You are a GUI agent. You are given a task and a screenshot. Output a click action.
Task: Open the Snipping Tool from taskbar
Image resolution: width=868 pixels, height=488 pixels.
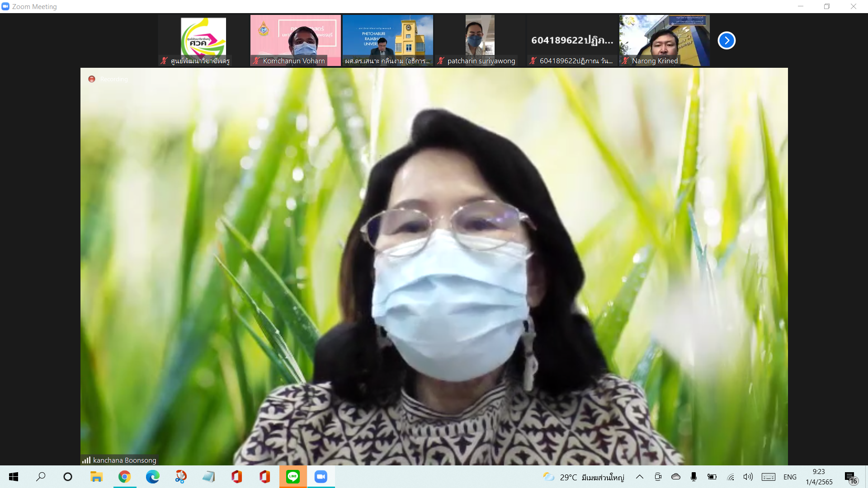(x=181, y=477)
